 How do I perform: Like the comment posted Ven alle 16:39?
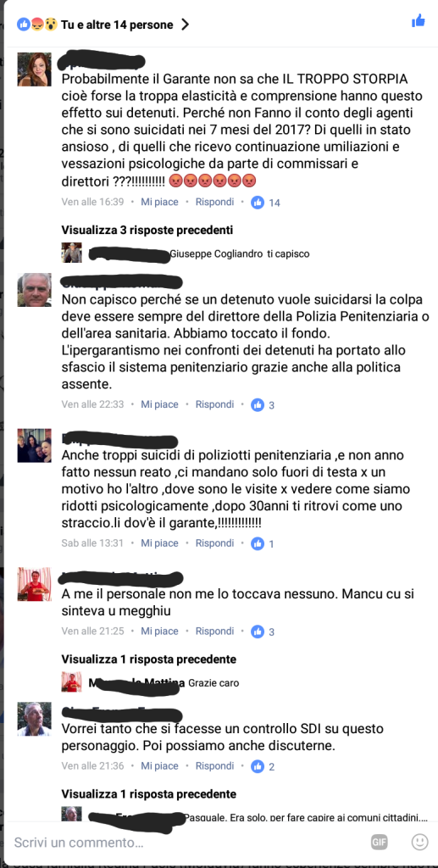(x=159, y=202)
